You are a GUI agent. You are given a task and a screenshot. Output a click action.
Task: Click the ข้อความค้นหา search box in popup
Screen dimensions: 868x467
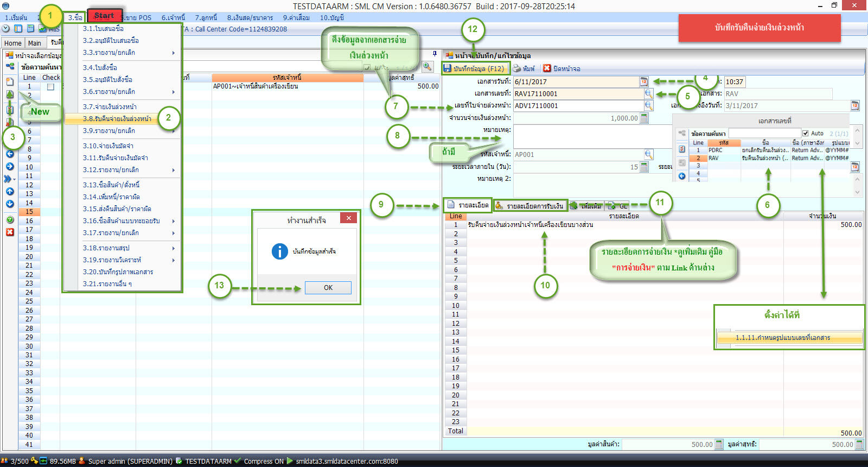[x=764, y=133]
